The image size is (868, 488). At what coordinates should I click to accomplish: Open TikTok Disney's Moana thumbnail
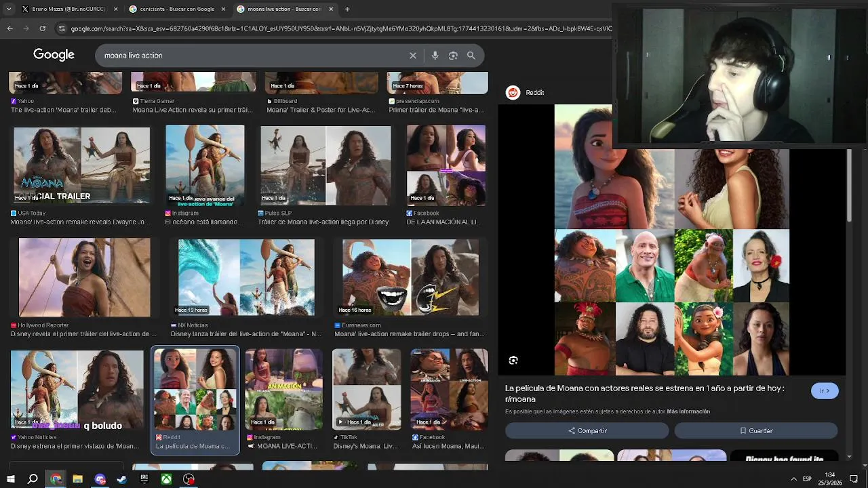[x=367, y=390]
